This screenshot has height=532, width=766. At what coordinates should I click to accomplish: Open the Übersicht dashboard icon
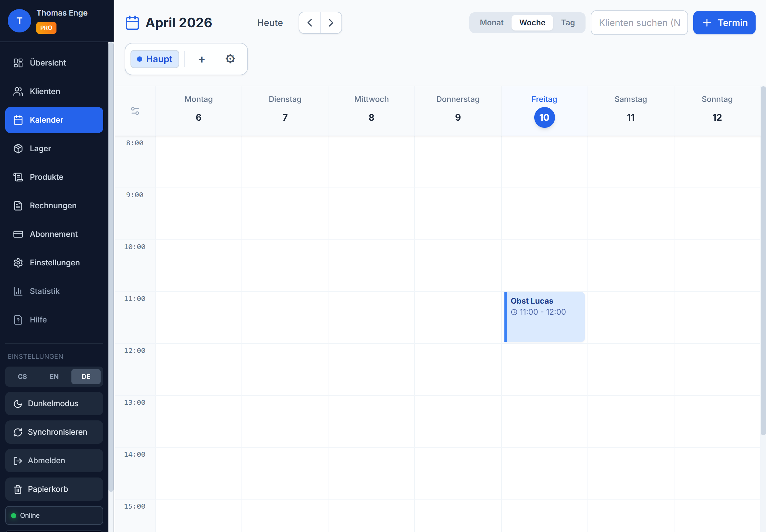18,63
